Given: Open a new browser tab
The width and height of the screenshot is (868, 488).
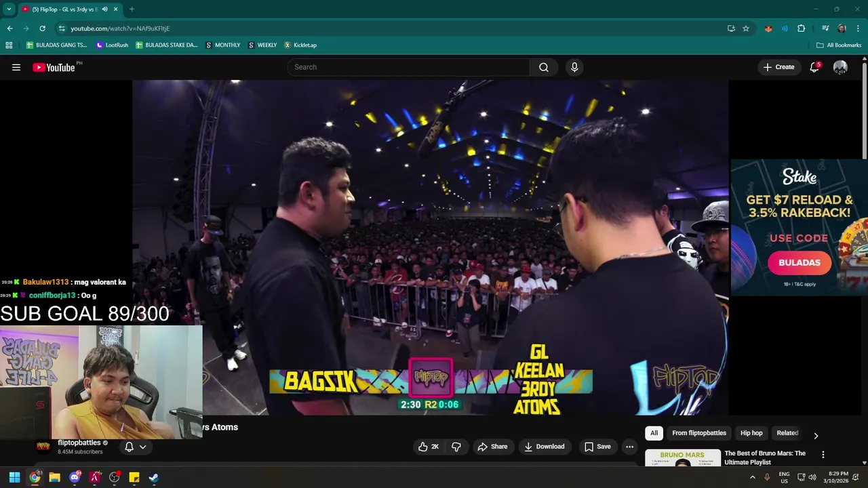Looking at the screenshot, I should (132, 9).
